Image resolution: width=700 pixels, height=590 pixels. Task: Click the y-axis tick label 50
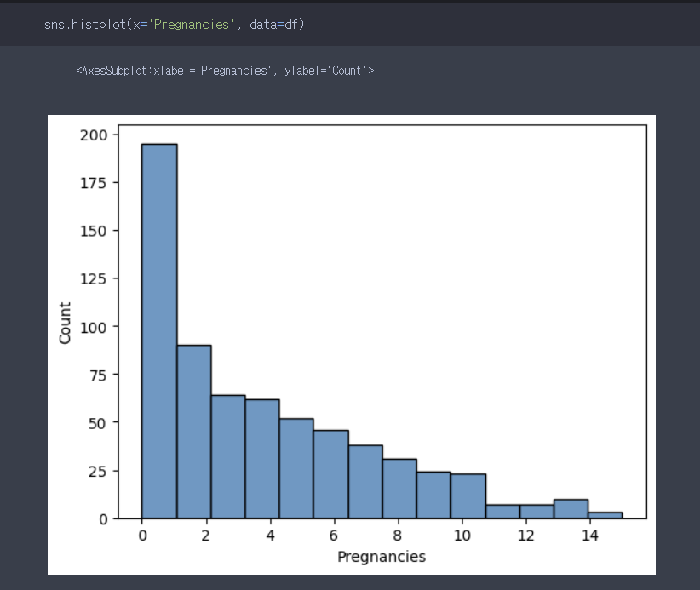[98, 423]
